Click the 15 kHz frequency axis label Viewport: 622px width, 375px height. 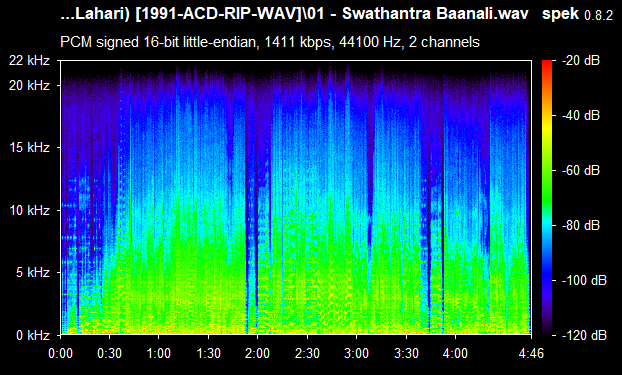click(30, 148)
